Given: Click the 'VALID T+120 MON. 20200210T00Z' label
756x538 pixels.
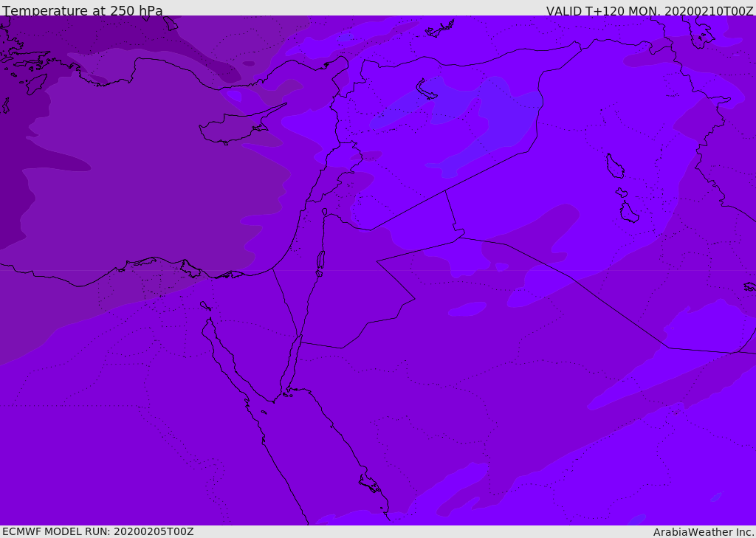Looking at the screenshot, I should (x=650, y=10).
